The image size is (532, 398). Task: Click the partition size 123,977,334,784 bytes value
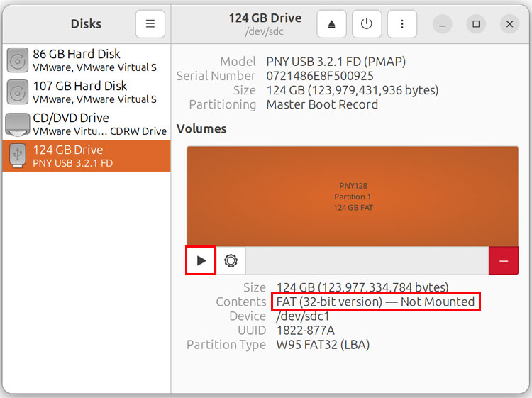(x=362, y=288)
